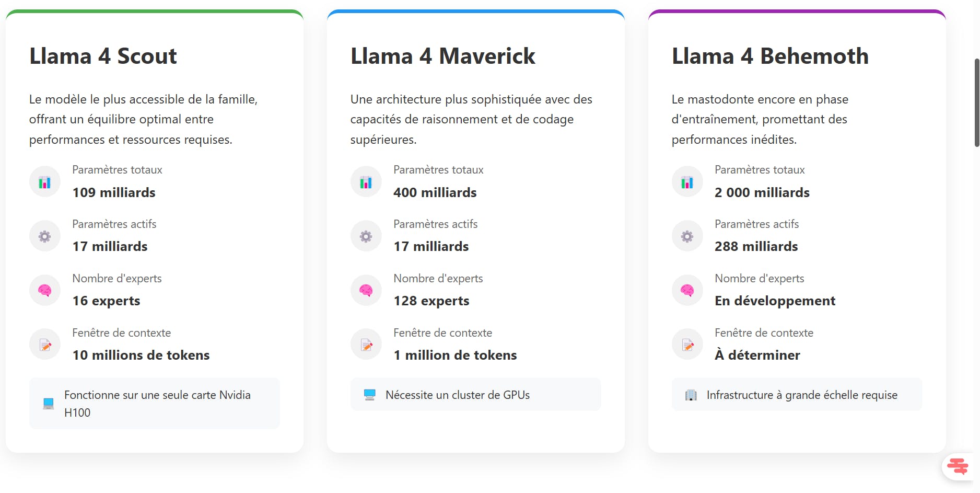Click the pencil icon beside À déterminer
The width and height of the screenshot is (980, 493).
click(x=687, y=344)
